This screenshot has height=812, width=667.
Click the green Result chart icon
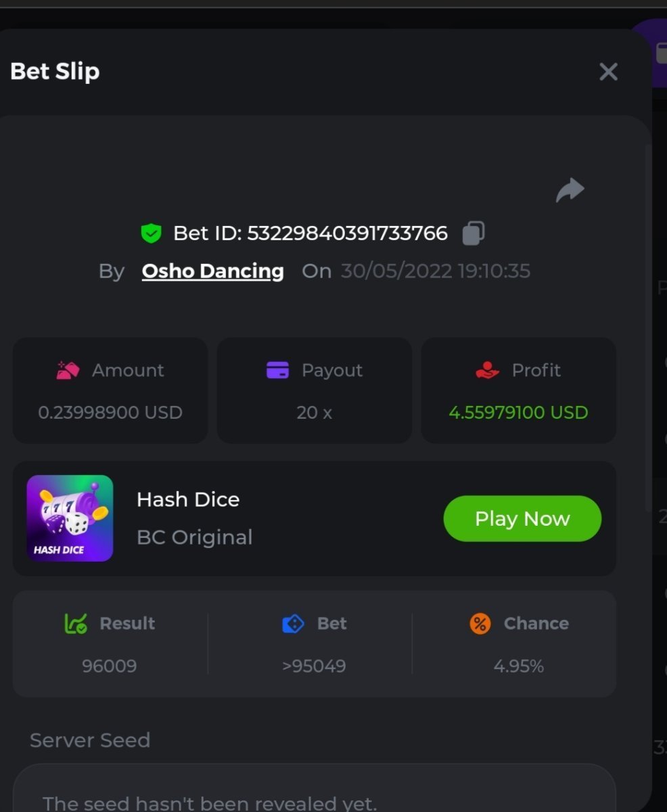click(x=76, y=623)
